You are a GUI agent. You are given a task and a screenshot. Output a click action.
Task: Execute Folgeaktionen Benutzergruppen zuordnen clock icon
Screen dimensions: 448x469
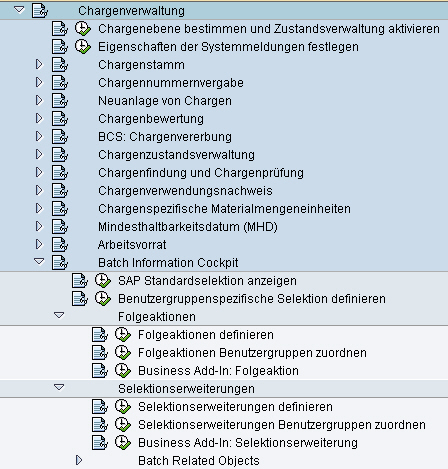click(x=123, y=353)
